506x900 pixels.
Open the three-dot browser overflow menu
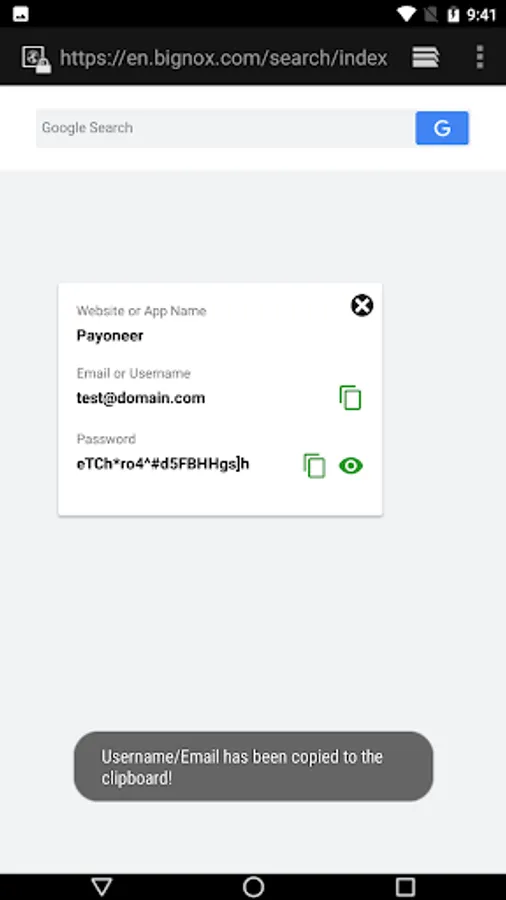pos(480,57)
